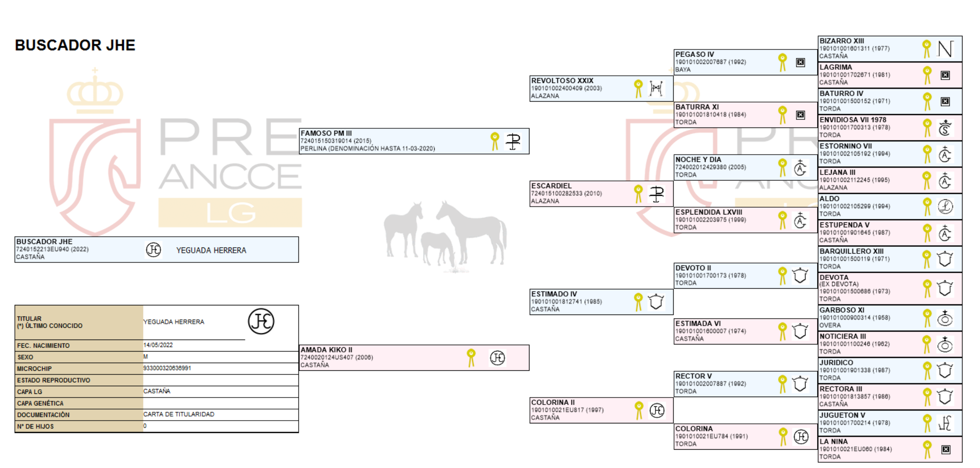The image size is (980, 468).
Task: Click the YEGUADA HERRERA breeder name
Action: [211, 250]
